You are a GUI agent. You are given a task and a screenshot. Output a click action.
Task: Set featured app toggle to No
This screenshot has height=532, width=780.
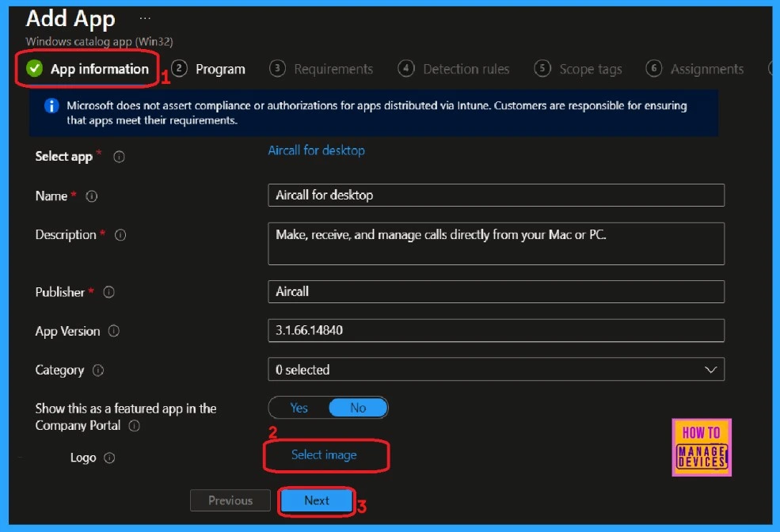(358, 408)
